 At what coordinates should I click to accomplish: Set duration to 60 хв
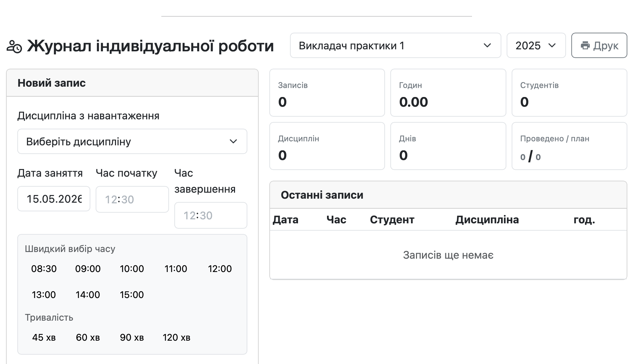[x=88, y=337]
